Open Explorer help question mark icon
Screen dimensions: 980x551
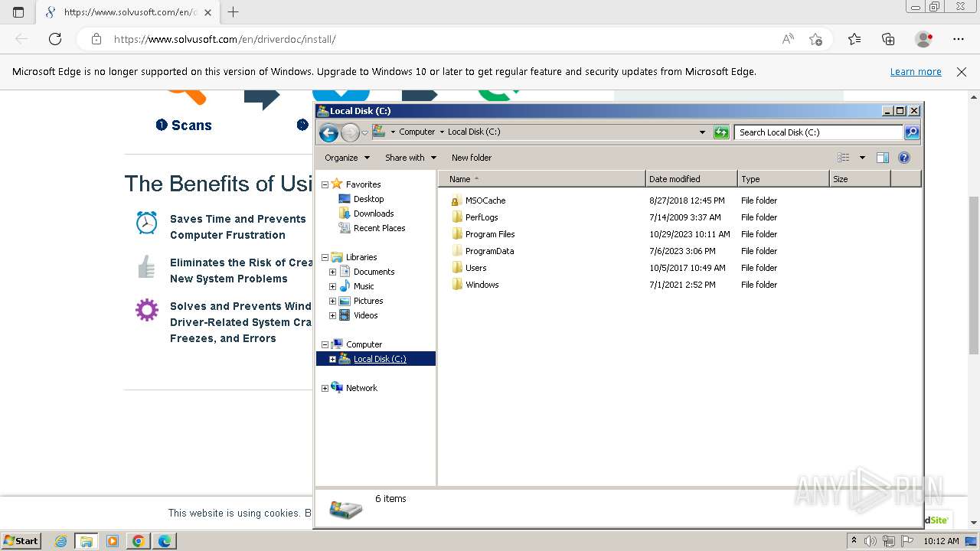tap(904, 158)
